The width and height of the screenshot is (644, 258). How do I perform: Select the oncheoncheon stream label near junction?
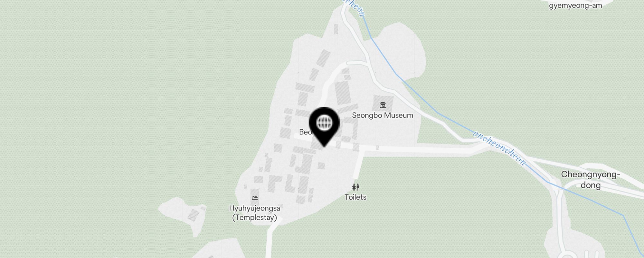500,148
